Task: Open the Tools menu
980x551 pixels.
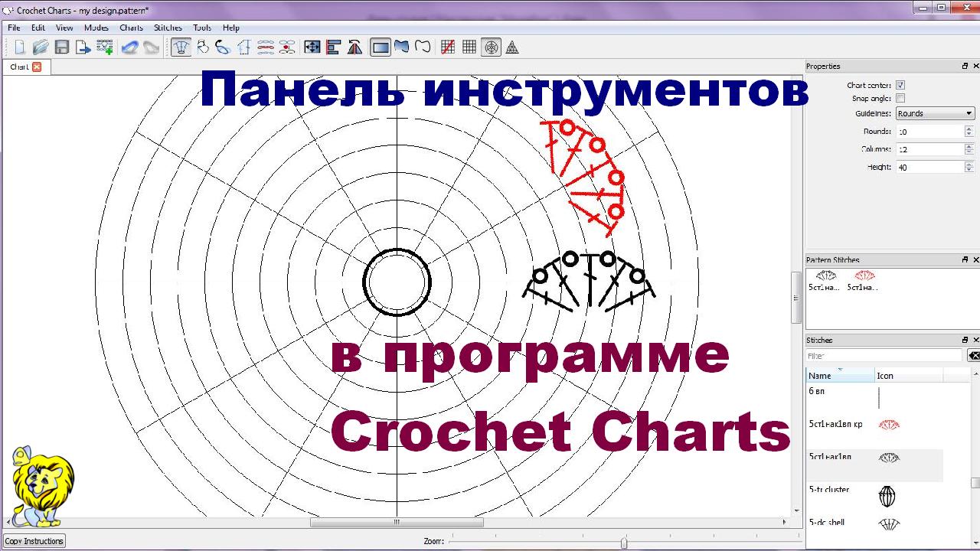Action: coord(202,28)
